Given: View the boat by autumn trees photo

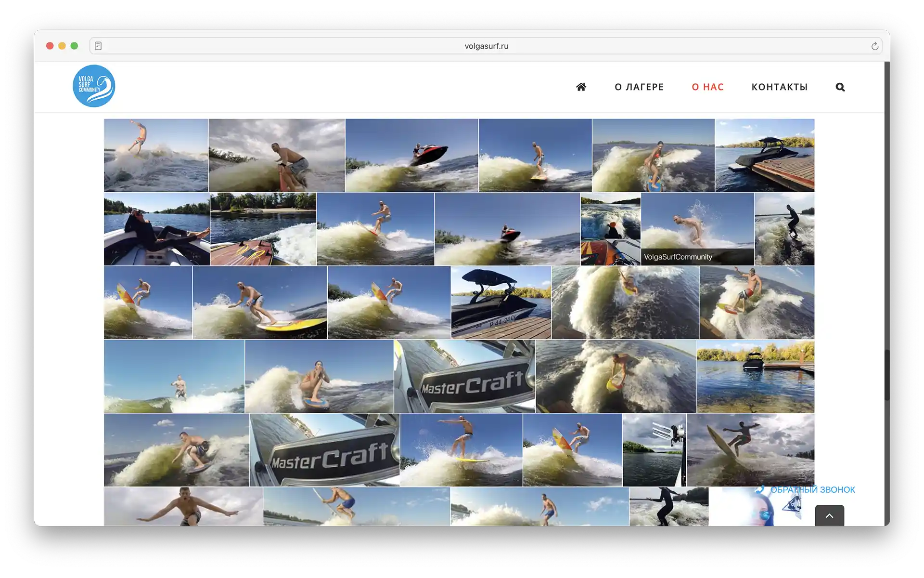Looking at the screenshot, I should tap(756, 376).
